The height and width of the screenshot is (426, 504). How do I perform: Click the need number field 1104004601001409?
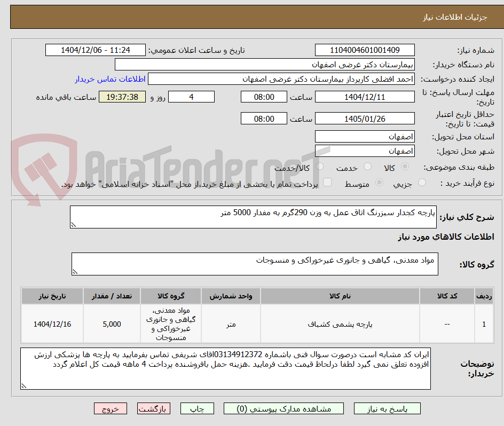[365, 50]
